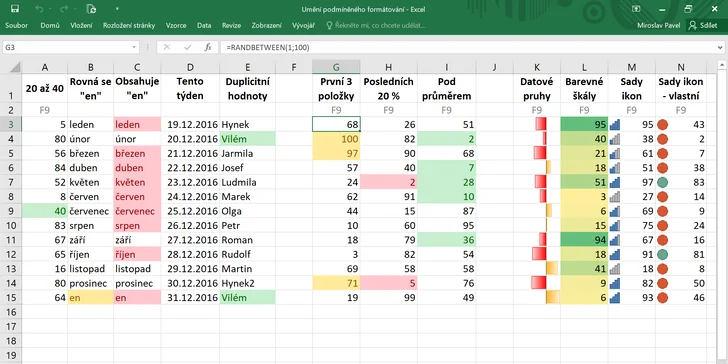728x364 pixels.
Task: Open the Data ribbon tab
Action: (x=204, y=26)
